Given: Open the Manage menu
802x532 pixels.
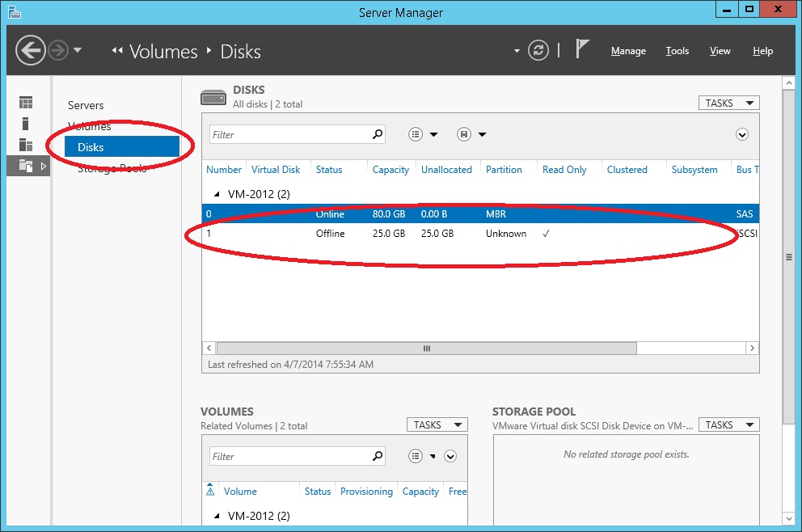Looking at the screenshot, I should (628, 51).
